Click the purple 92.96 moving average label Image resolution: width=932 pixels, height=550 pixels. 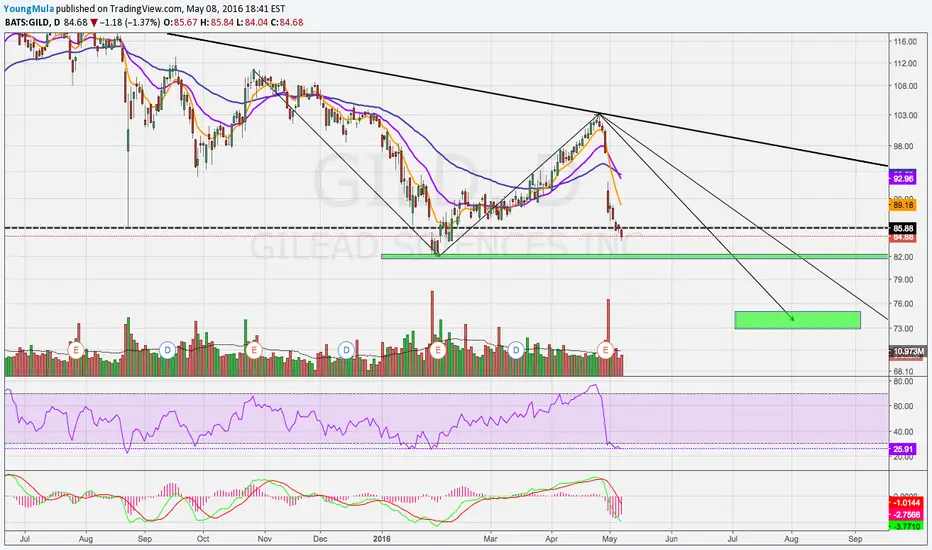902,178
